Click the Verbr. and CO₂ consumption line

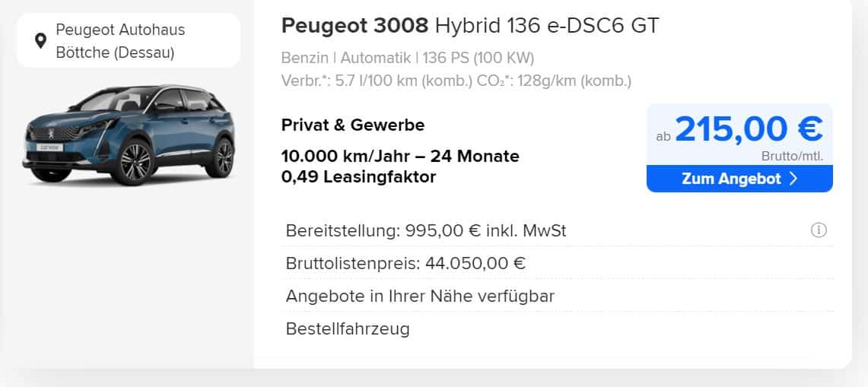456,81
